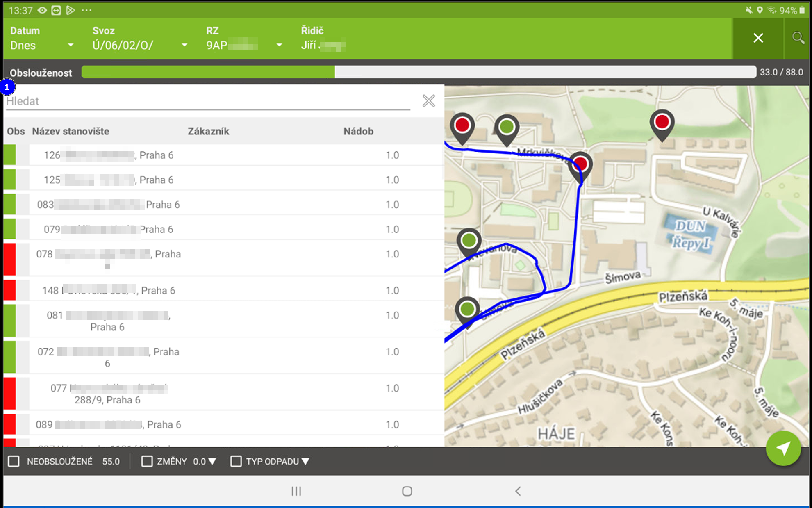Sort by Název stanoviště column header
The height and width of the screenshot is (508, 812).
click(x=71, y=131)
